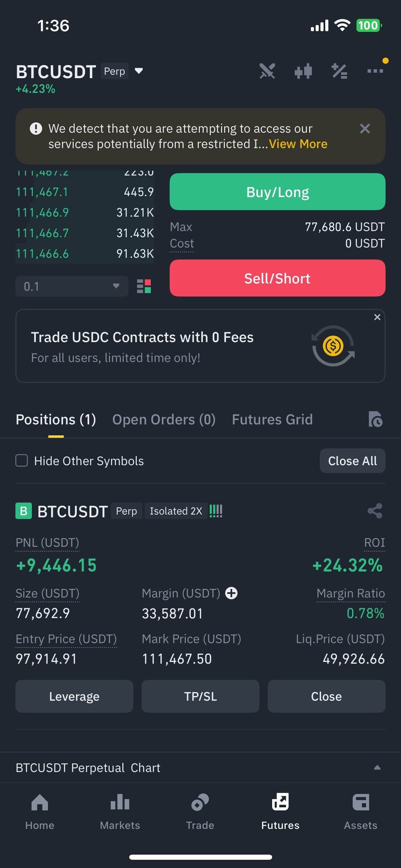The image size is (401, 868).
Task: Switch to the Futures Grid tab
Action: (272, 420)
